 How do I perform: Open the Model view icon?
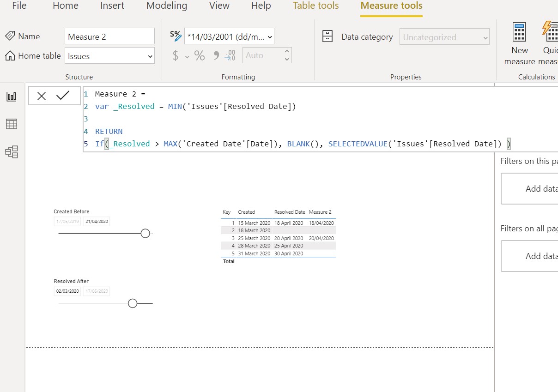click(12, 152)
